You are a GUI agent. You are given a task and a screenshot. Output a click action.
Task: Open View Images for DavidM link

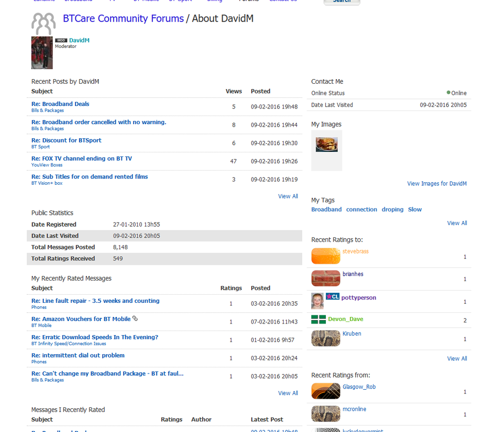pos(437,184)
